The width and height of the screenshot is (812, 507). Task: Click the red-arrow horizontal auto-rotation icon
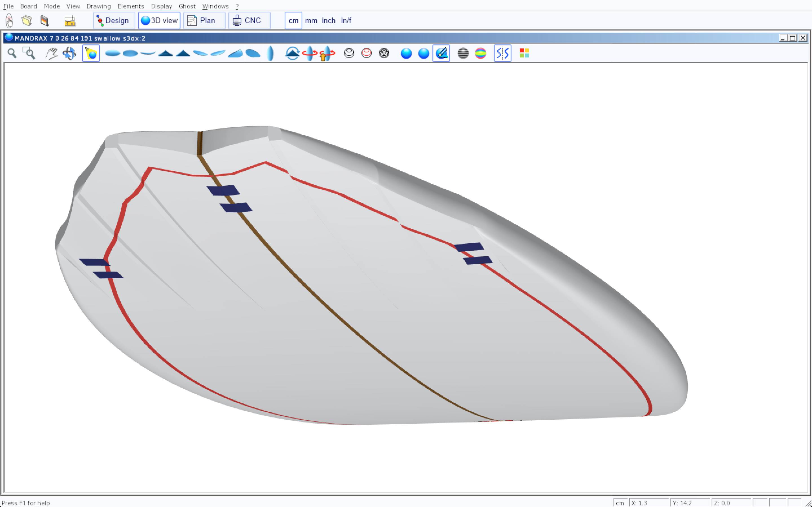309,53
